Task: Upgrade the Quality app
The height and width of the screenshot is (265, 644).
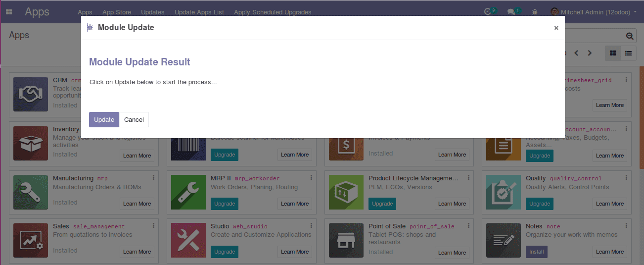Action: [540, 204]
